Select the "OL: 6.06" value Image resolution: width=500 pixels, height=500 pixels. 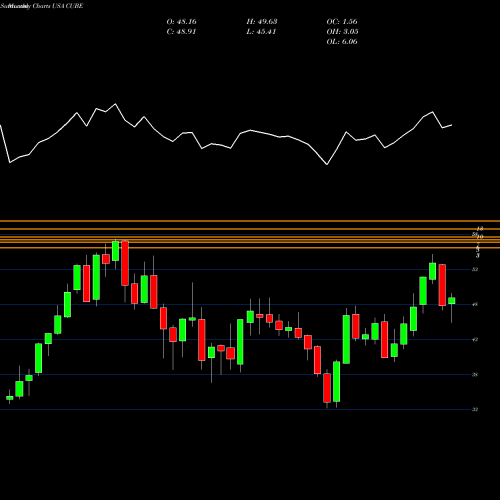point(342,42)
